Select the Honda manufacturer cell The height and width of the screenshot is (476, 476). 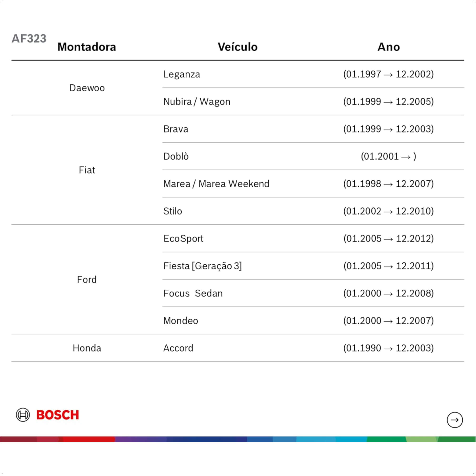coord(87,348)
